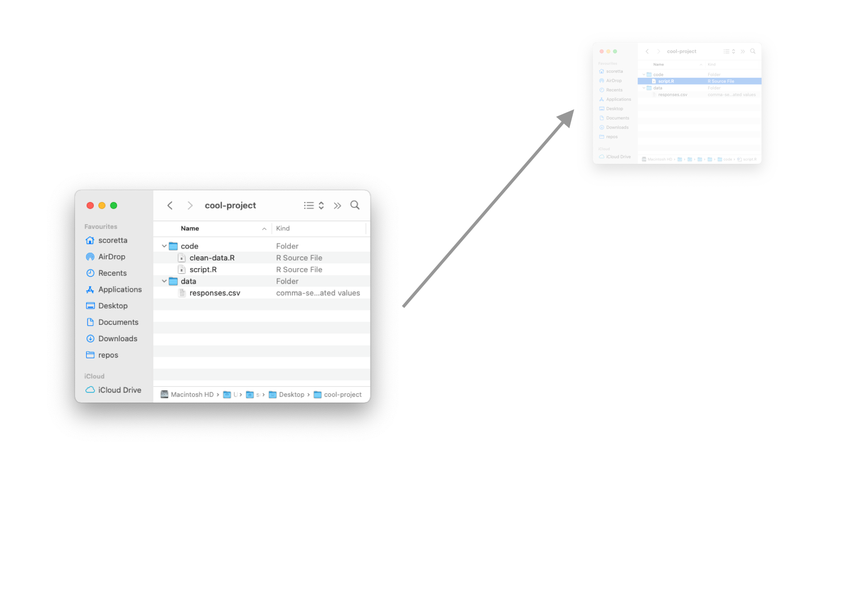Viewport: 868px width, 614px height.
Task: Select responses.csv in the data folder
Action: 214,293
